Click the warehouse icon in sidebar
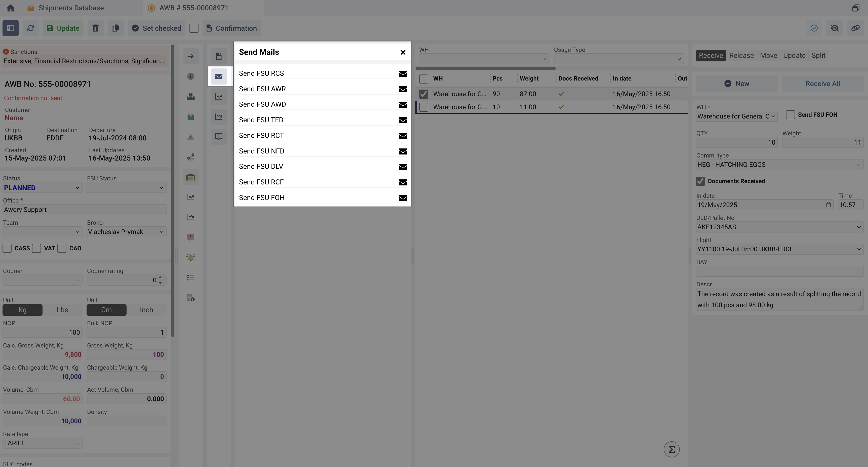This screenshot has width=868, height=467. pos(191,177)
